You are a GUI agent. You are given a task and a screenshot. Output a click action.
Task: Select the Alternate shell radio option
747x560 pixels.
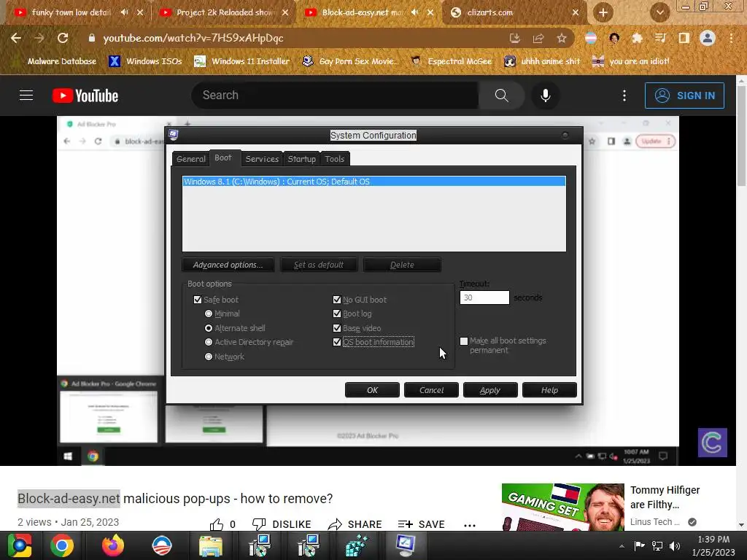(x=208, y=327)
